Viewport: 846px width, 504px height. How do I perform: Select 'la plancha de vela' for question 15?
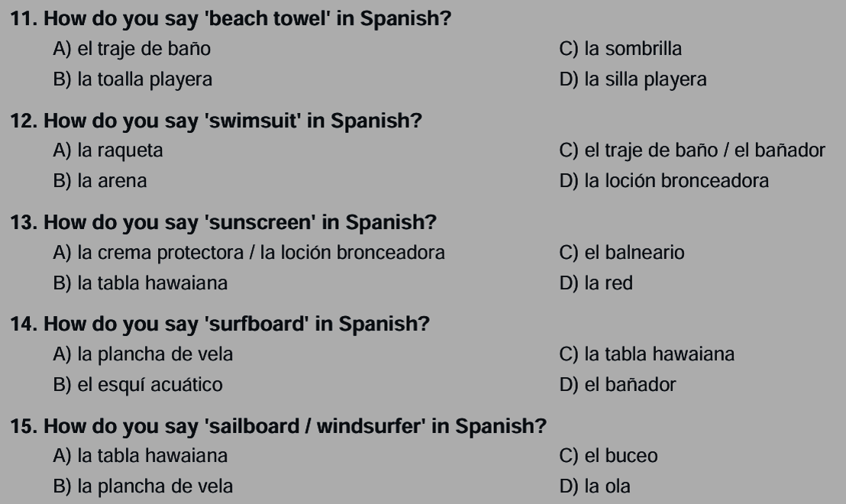(144, 486)
